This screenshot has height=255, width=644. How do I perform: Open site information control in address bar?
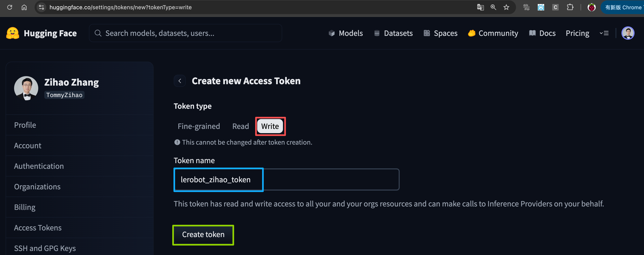(x=41, y=7)
